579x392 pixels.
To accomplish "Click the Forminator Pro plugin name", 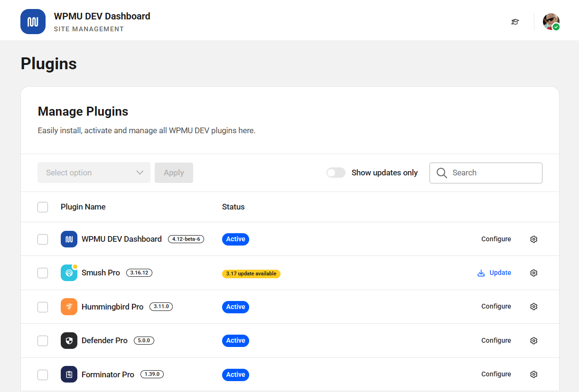I will 108,374.
